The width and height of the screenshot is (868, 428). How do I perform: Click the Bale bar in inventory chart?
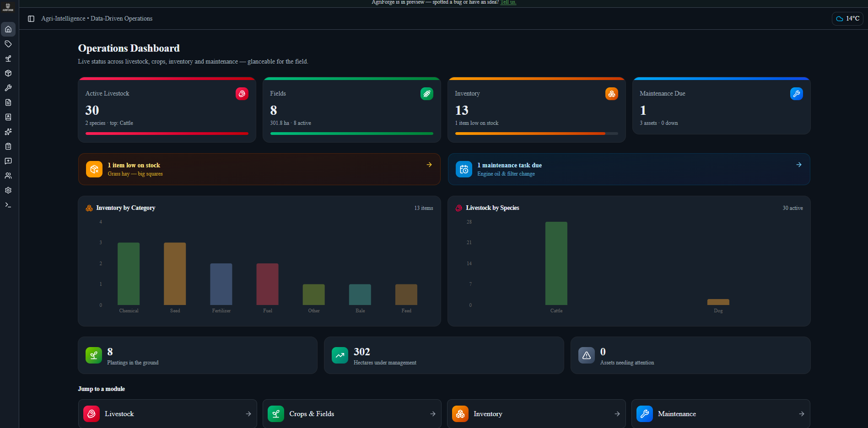(360, 295)
